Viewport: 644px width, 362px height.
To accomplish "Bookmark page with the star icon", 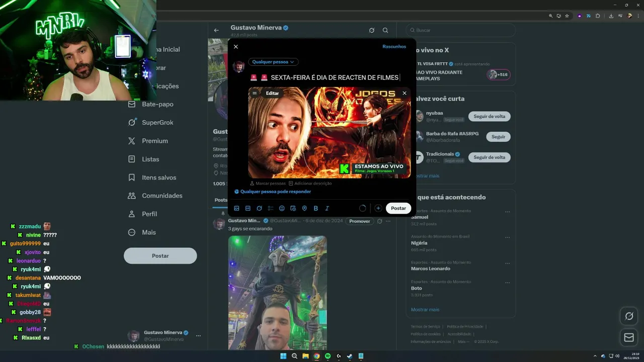I will [567, 16].
